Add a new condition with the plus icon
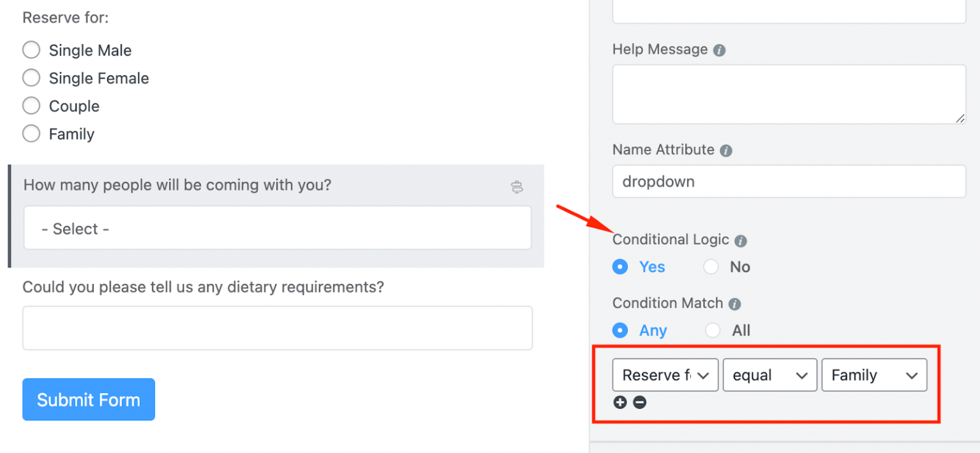The image size is (980, 453). [620, 403]
